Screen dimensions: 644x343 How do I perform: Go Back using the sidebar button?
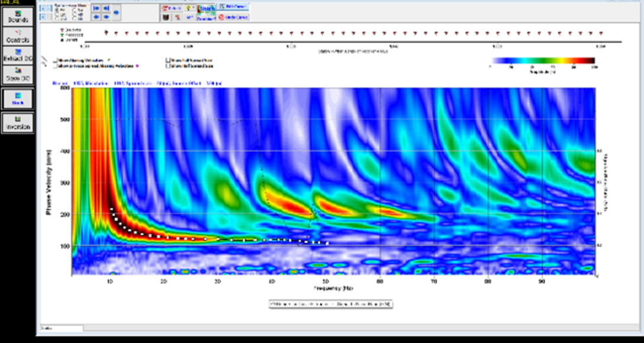click(18, 99)
